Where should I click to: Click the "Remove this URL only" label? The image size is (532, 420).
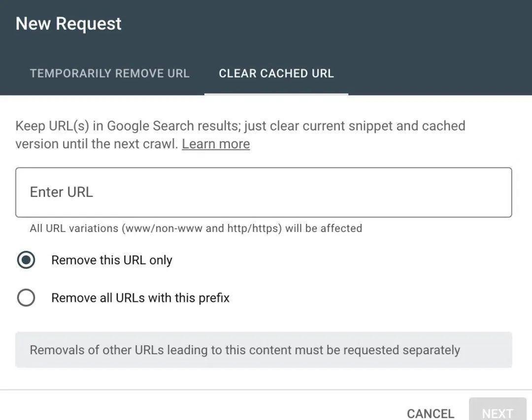[x=112, y=260]
